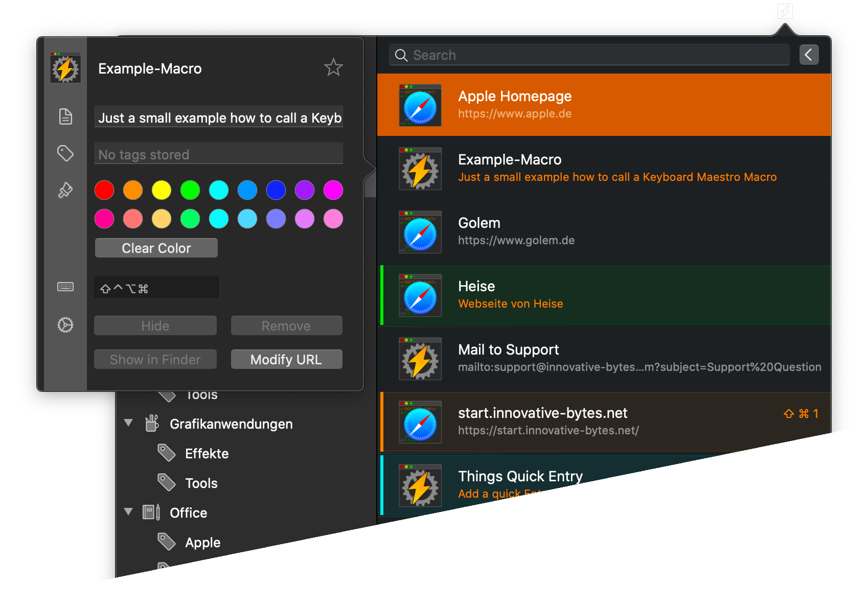This screenshot has height=607, width=868.
Task: Pick the orange color swatch in the top row
Action: pos(133,190)
